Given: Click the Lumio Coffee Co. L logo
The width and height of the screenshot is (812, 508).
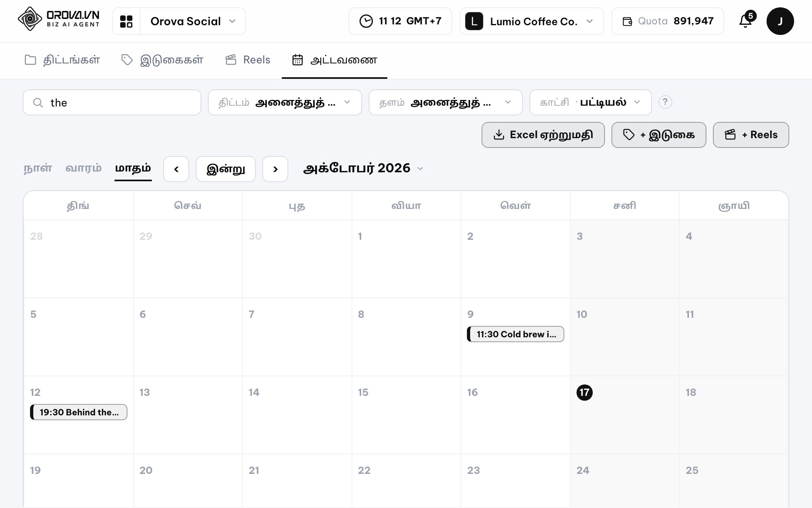Looking at the screenshot, I should click(x=474, y=21).
